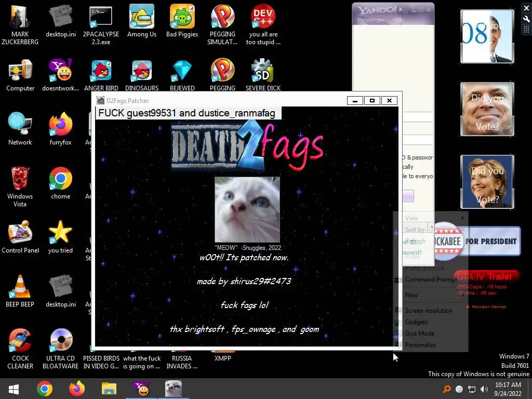Launch the 'chome' Chrome shortcut
The image size is (532, 399).
click(x=61, y=183)
